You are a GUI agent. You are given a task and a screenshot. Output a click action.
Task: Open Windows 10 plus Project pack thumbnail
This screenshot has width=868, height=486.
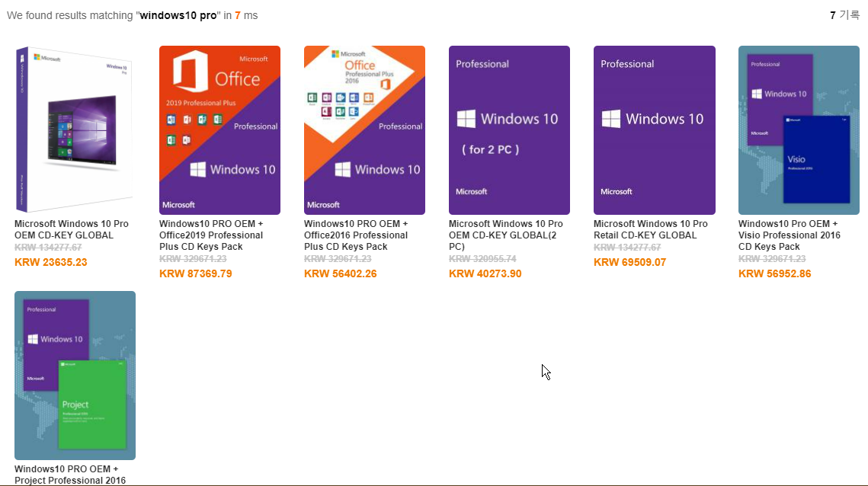(x=75, y=376)
